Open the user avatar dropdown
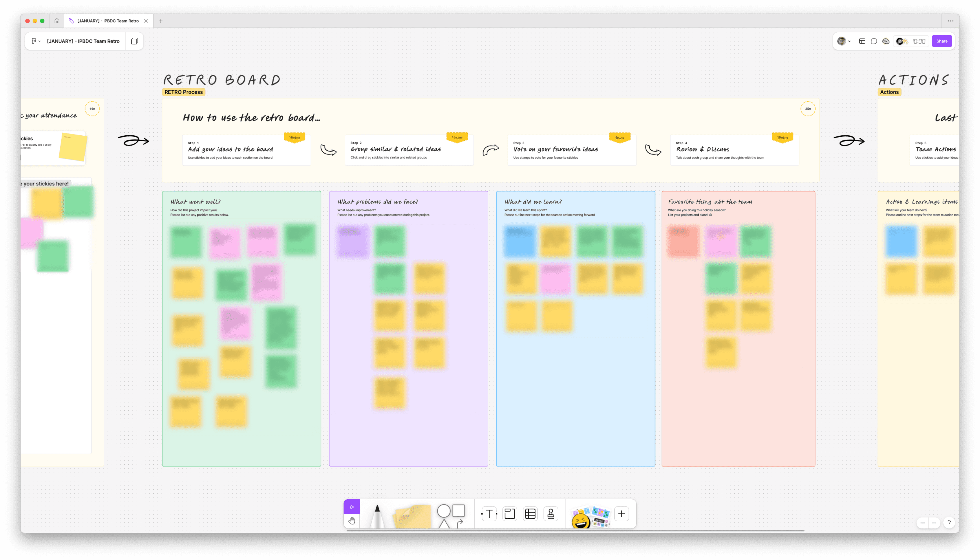Image resolution: width=980 pixels, height=560 pixels. point(844,41)
